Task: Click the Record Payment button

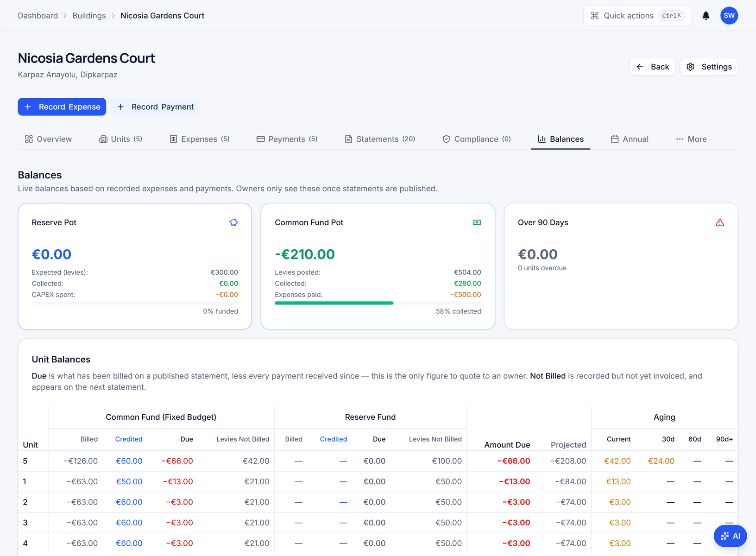Action: pos(155,107)
